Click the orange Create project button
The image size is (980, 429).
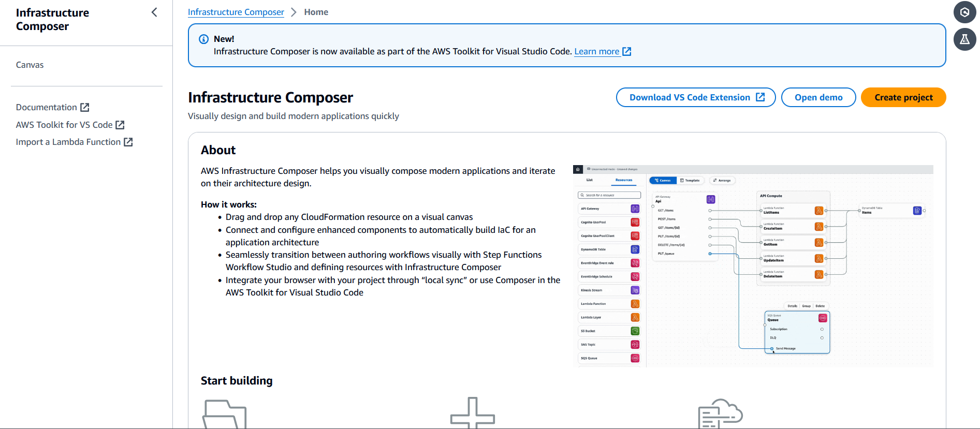coord(903,97)
